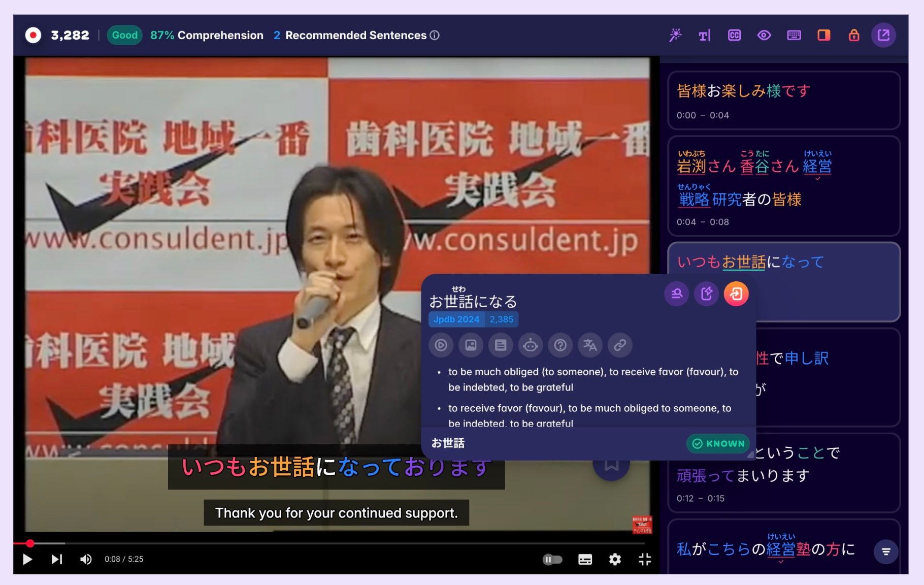Click the purple pop-out external link button

click(883, 35)
